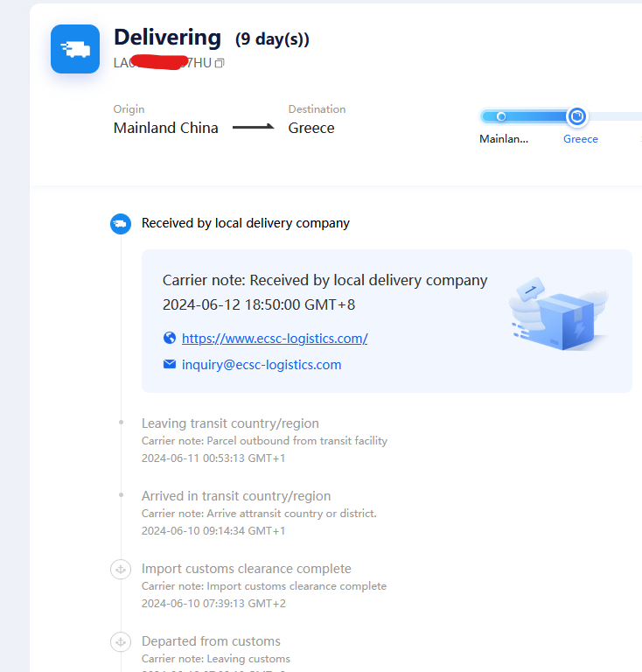Click the flying parcel box illustration
Viewport: 642px width, 672px height.
(x=559, y=314)
